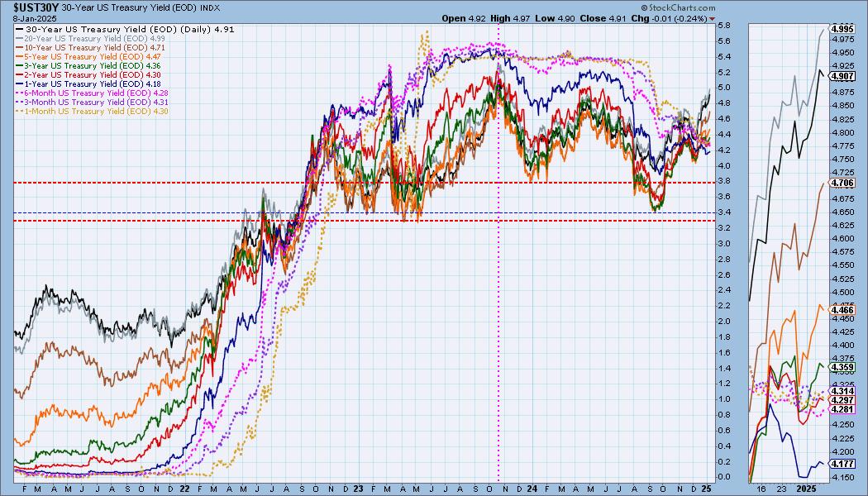Image resolution: width=868 pixels, height=496 pixels.
Task: Select 30-Year US Treasury Yield (Daily) legend entry
Action: coord(125,29)
